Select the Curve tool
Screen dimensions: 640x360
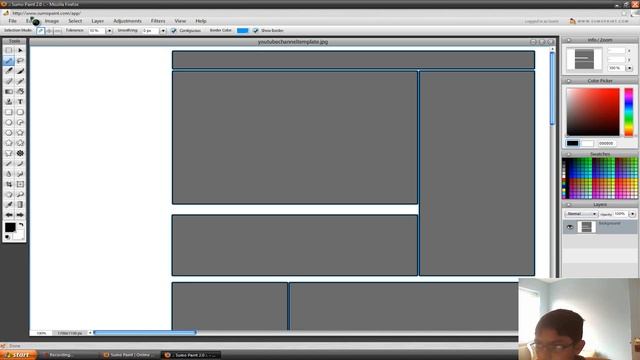tap(20, 164)
